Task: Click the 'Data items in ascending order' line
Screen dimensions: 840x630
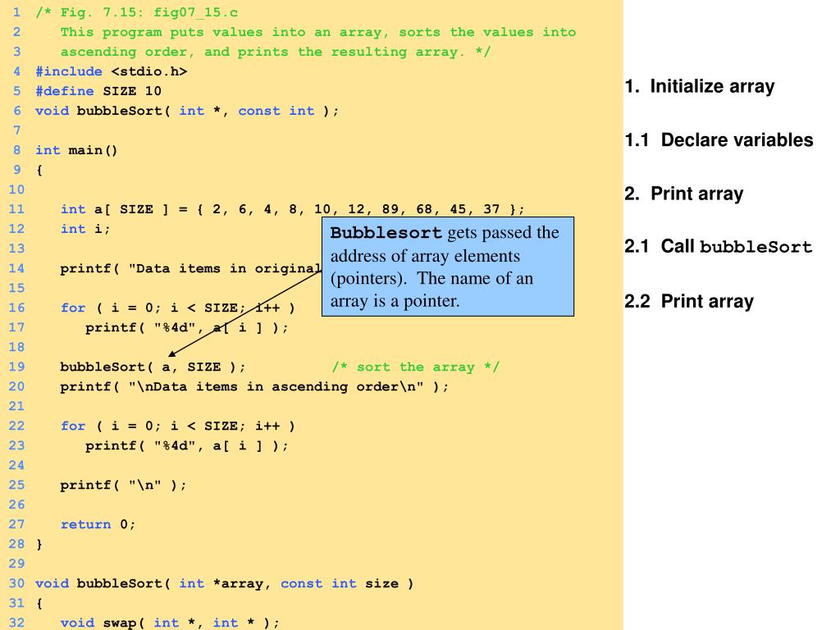Action: [254, 387]
